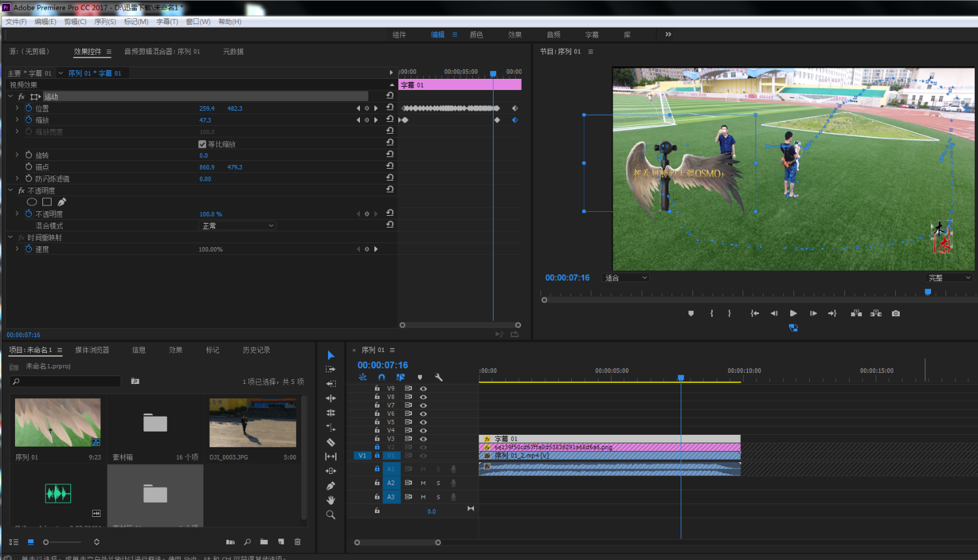Collapse the 不透明度 effect group
The image size is (978, 560).
[x=10, y=190]
